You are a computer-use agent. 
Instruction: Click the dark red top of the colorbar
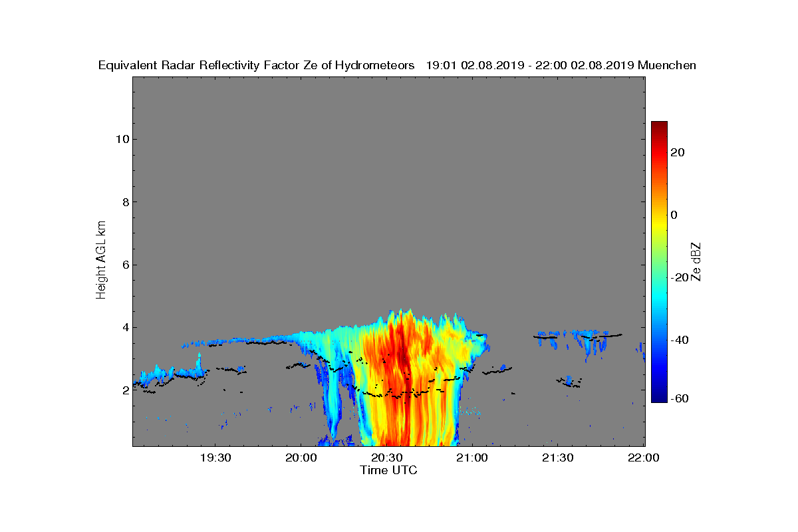[659, 128]
